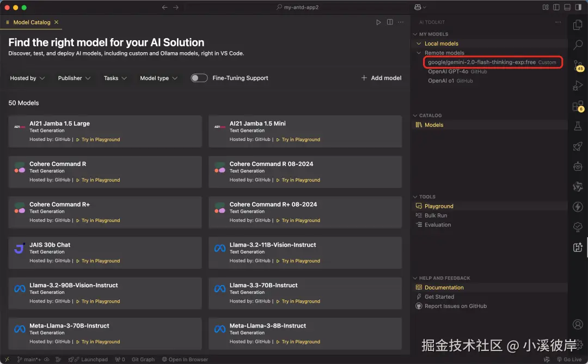This screenshot has height=364, width=588.
Task: Click the my-antd-app2 command center search
Action: pos(297,7)
